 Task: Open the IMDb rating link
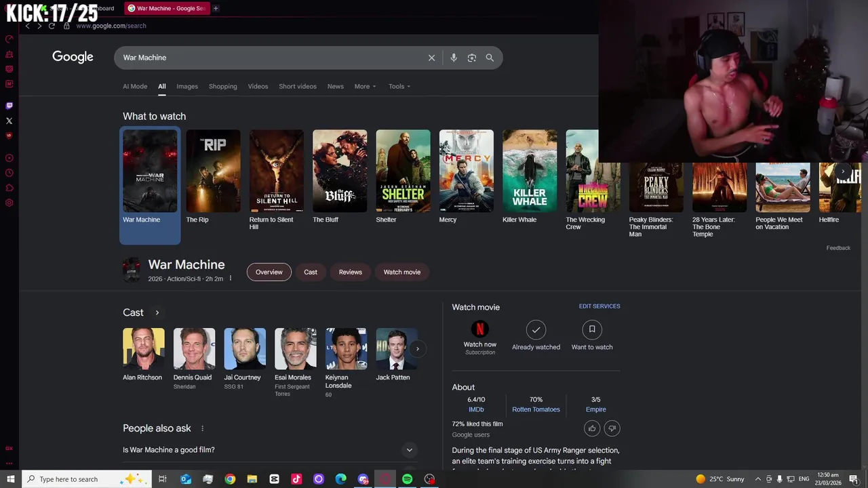click(476, 409)
